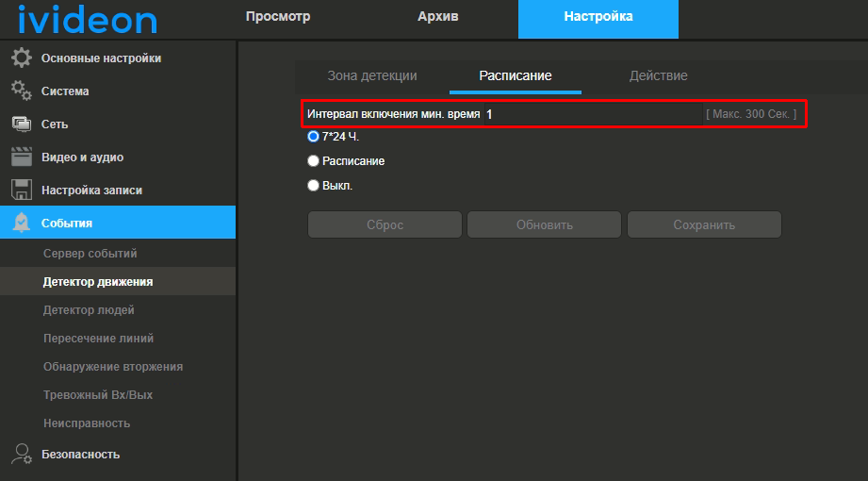Expand the Видео и аудио section
The height and width of the screenshot is (481, 868).
click(118, 157)
